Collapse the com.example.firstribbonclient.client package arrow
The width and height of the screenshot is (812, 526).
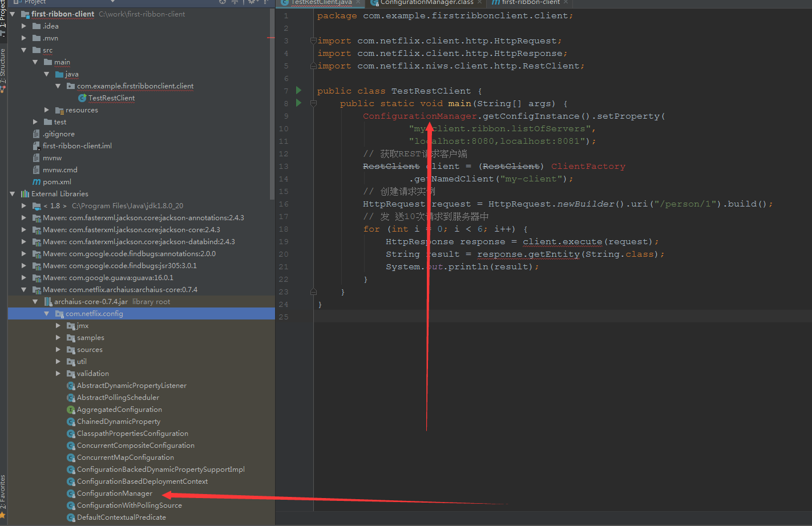(x=58, y=86)
